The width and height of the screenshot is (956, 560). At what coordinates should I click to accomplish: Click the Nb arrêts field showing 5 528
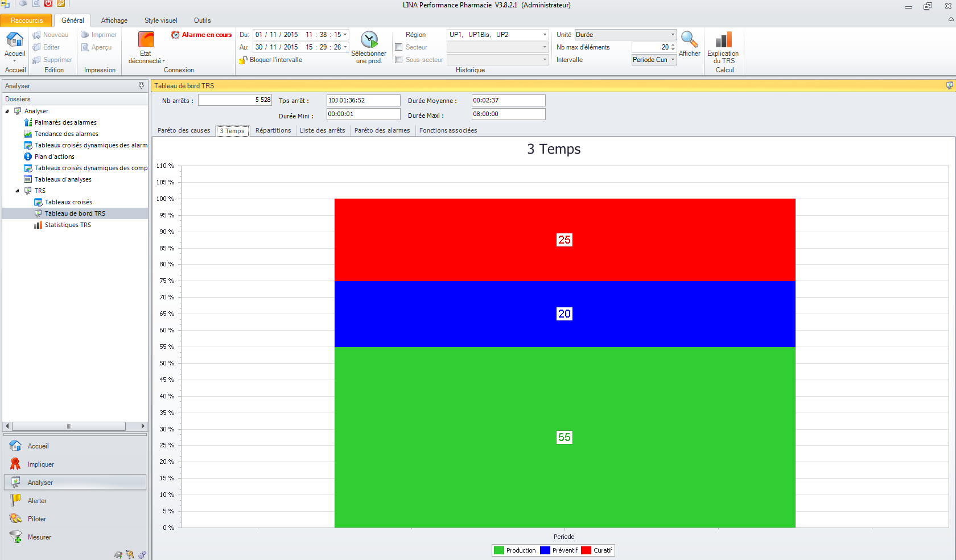pyautogui.click(x=235, y=100)
